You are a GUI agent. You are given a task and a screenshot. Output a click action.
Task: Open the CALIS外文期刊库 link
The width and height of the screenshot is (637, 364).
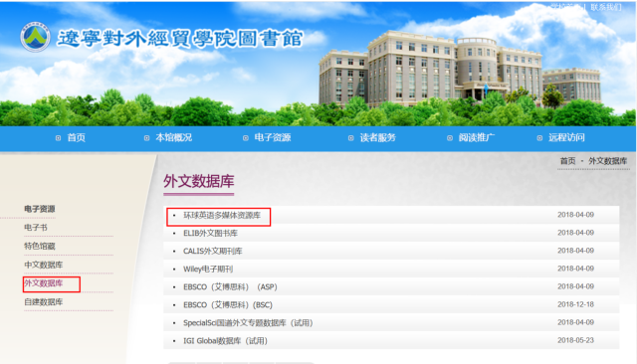tap(212, 252)
